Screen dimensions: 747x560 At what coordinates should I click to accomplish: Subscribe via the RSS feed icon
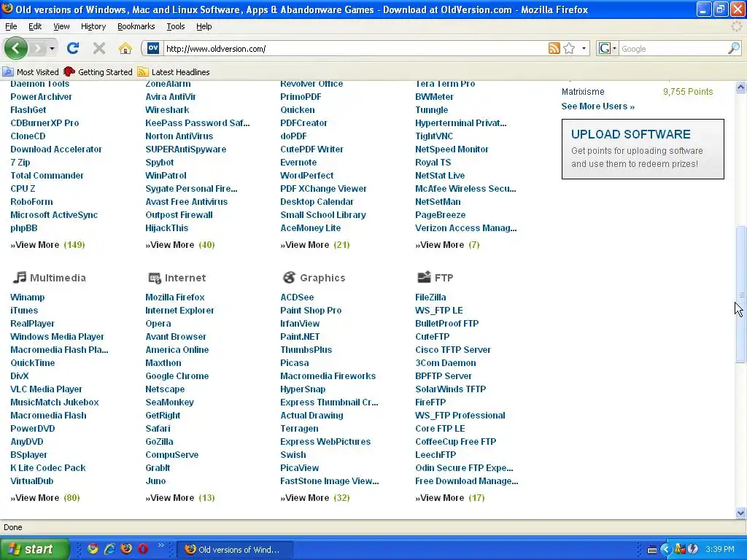554,48
